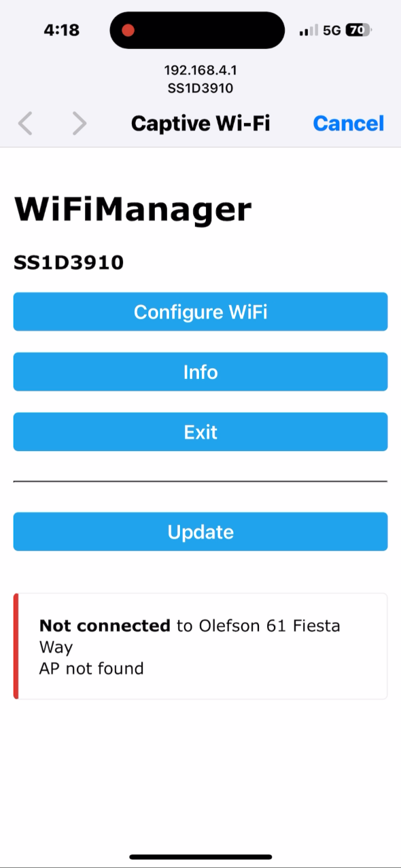Tap the bottom home indicator bar
The height and width of the screenshot is (868, 401).
click(201, 857)
